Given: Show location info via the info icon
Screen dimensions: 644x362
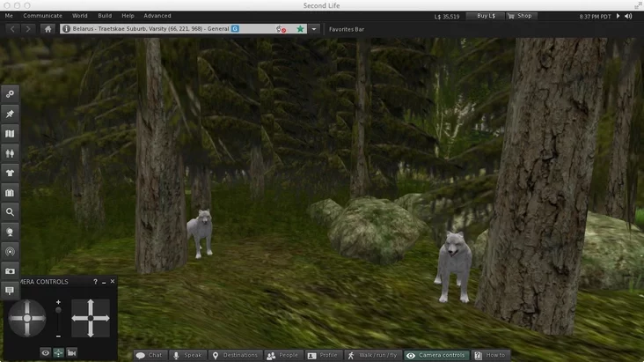Looking at the screenshot, I should (66, 29).
